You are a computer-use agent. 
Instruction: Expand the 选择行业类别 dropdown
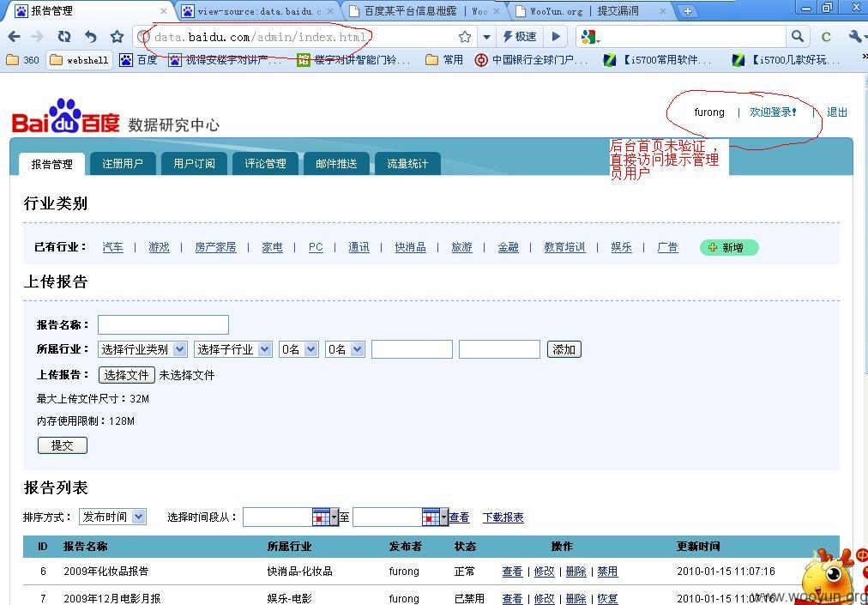coord(143,349)
